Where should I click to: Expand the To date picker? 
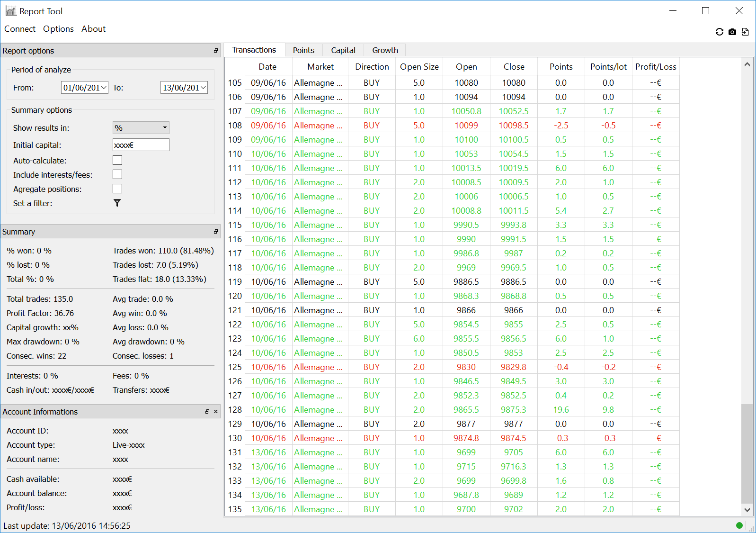[203, 88]
